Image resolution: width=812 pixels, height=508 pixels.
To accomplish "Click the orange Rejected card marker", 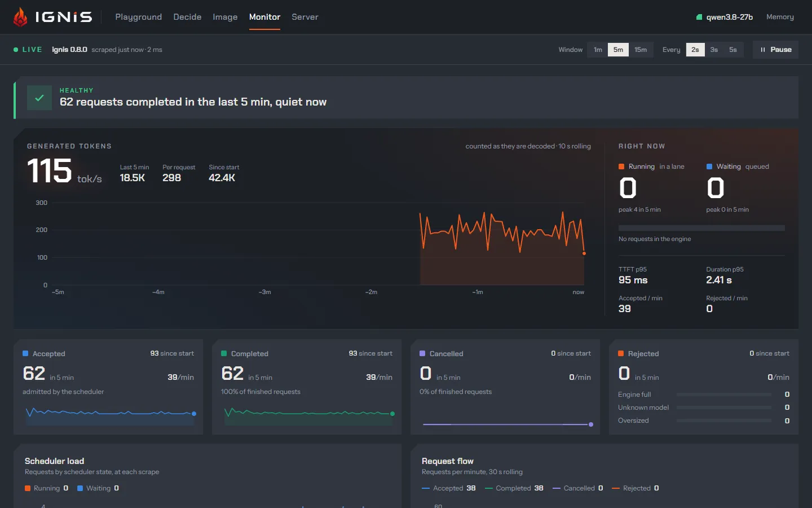I will [x=621, y=353].
